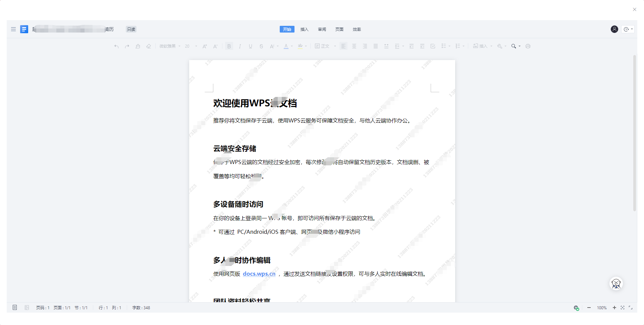Click the user account avatar

tap(614, 29)
